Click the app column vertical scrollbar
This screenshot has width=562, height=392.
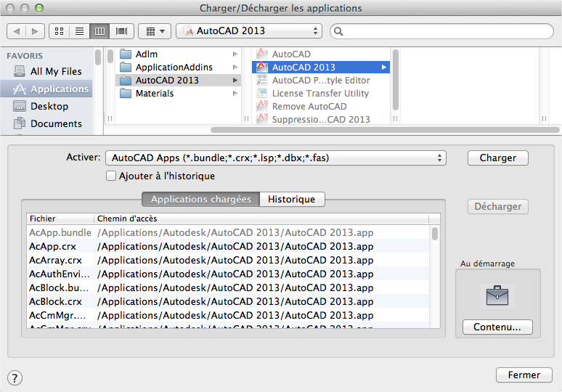pos(396,80)
